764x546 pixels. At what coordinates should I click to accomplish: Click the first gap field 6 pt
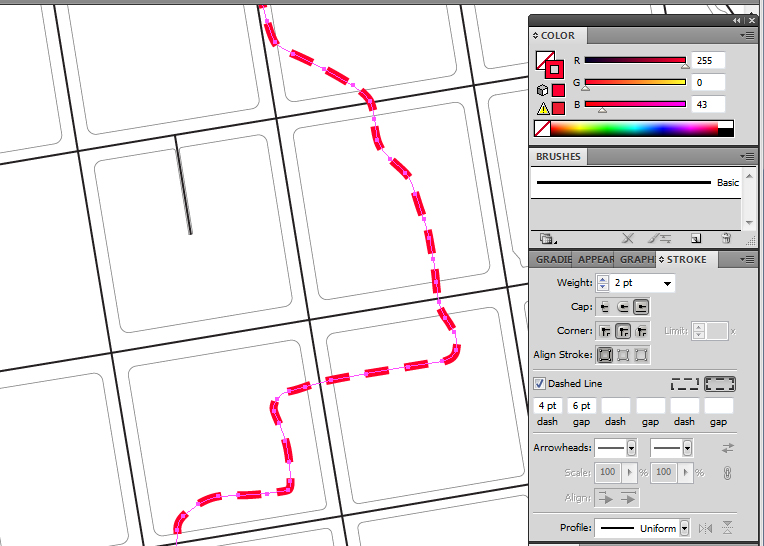click(581, 406)
